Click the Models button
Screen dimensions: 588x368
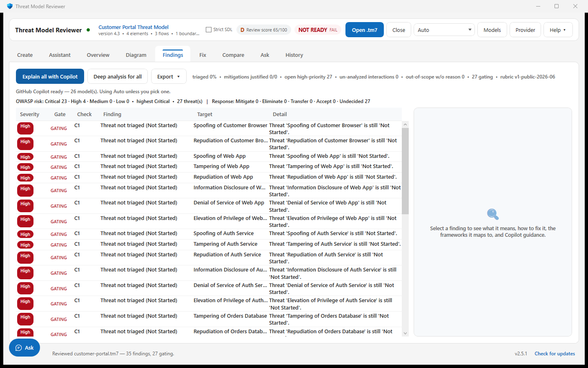492,30
